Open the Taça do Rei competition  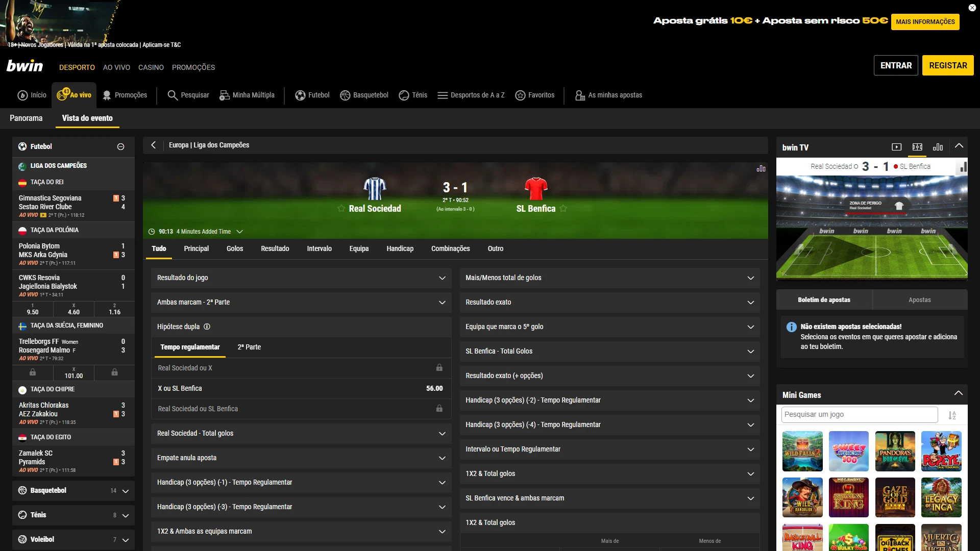73,182
